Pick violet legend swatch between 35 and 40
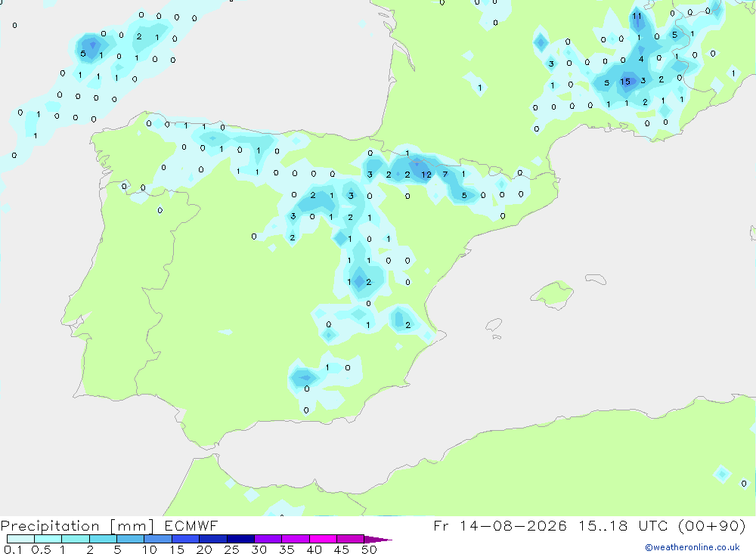 [295, 539]
